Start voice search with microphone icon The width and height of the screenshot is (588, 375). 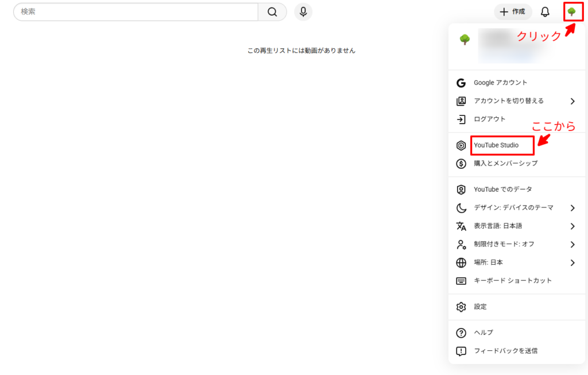click(x=303, y=12)
